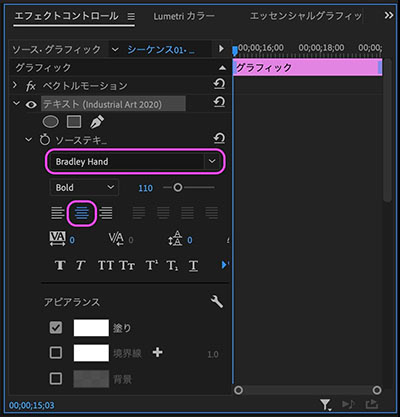400x417 pixels.
Task: Switch to the Lumetri カラー tab
Action: 184,16
